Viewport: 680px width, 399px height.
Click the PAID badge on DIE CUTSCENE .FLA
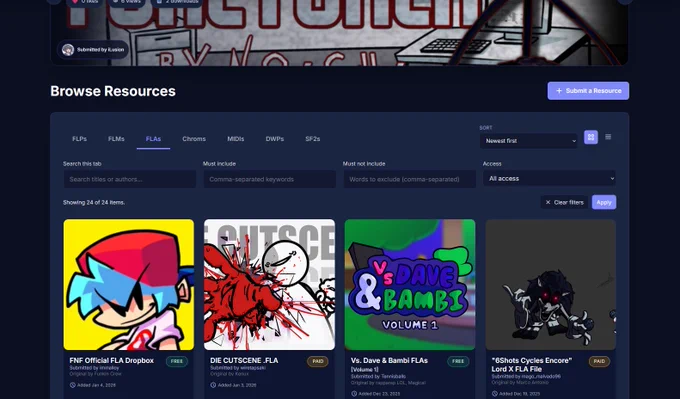(317, 361)
